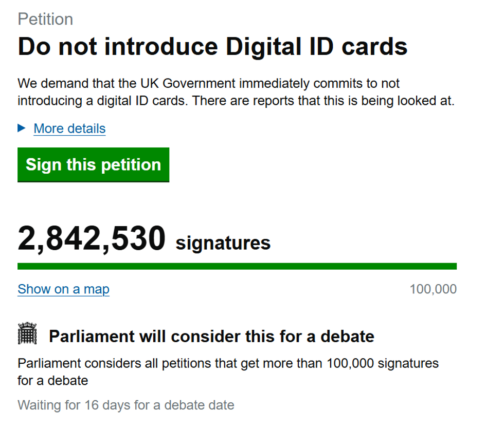Click the Sign this petition button
Screen dimensions: 504x428
(x=93, y=164)
